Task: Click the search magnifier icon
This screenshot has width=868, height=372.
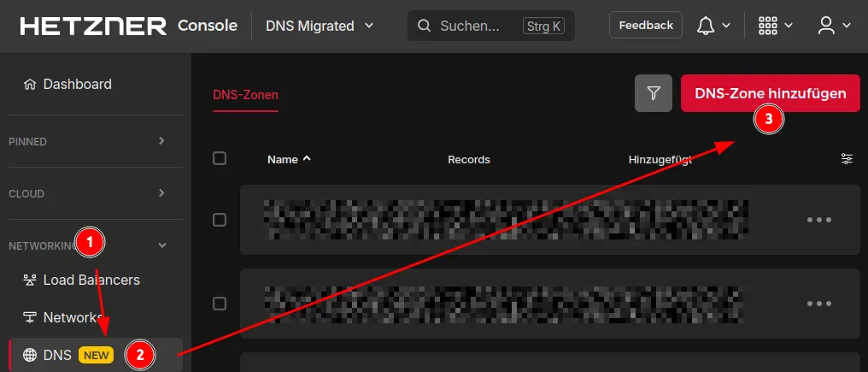Action: point(424,26)
